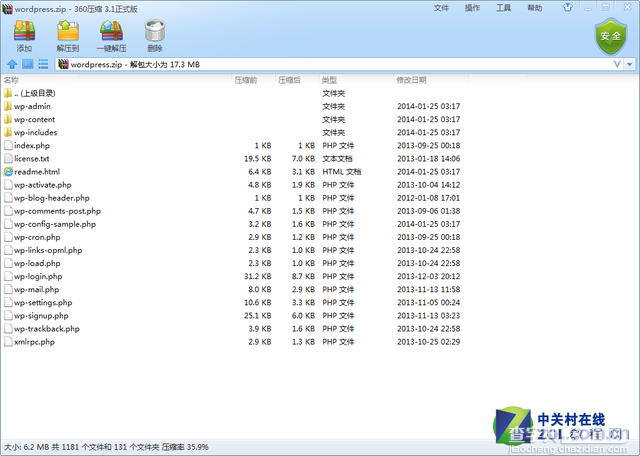
Task: Select the wp-content folder icon
Action: point(8,119)
